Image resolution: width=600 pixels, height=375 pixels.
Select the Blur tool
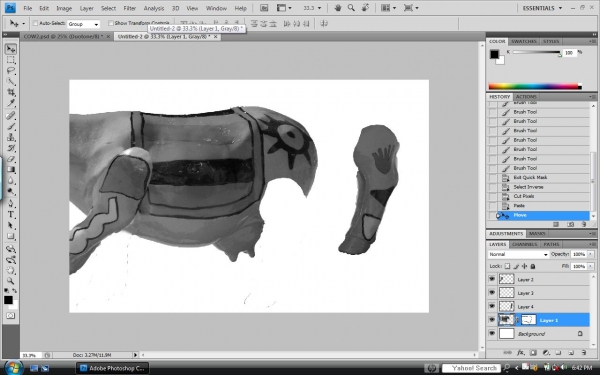11,180
